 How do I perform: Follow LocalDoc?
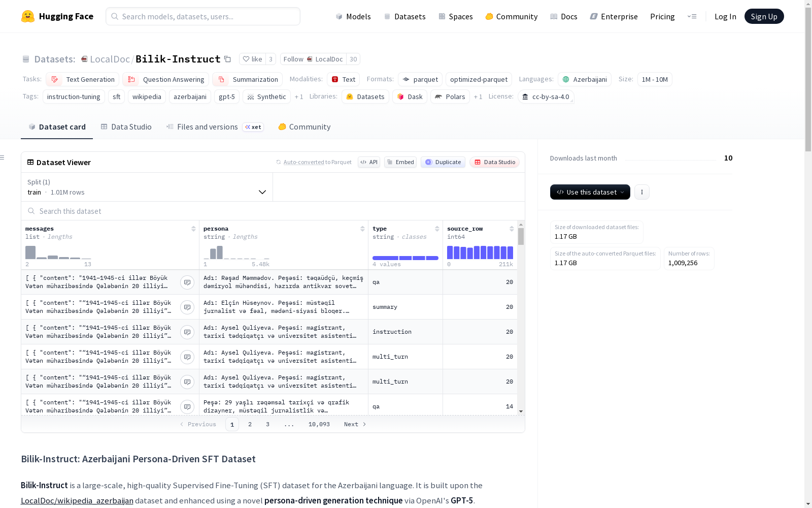click(313, 59)
